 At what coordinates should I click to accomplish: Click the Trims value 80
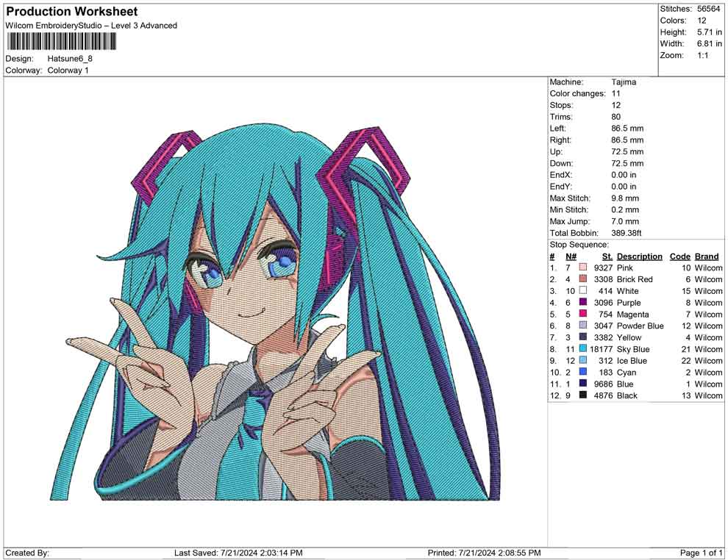pos(616,117)
